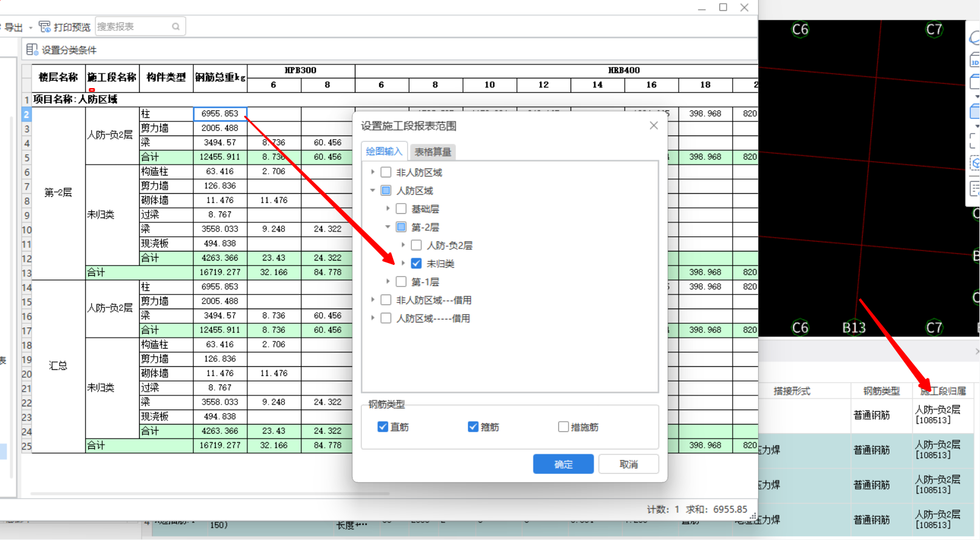This screenshot has width=980, height=540.
Task: Switch to the 表格算量 tab
Action: 433,152
